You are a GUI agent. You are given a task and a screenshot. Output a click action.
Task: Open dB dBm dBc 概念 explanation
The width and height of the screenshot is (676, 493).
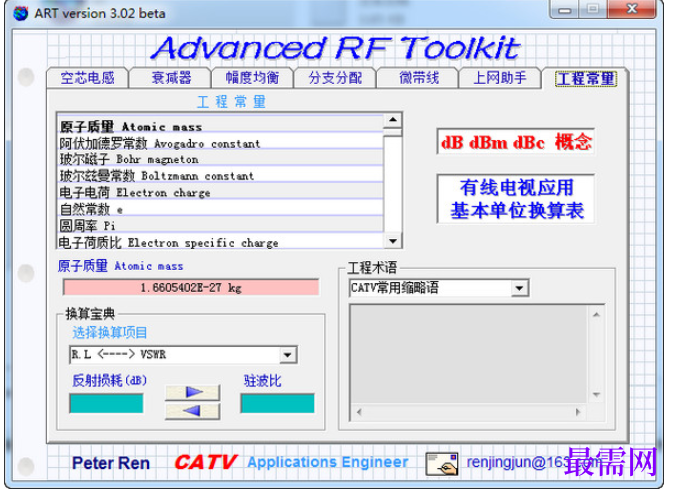pos(516,141)
